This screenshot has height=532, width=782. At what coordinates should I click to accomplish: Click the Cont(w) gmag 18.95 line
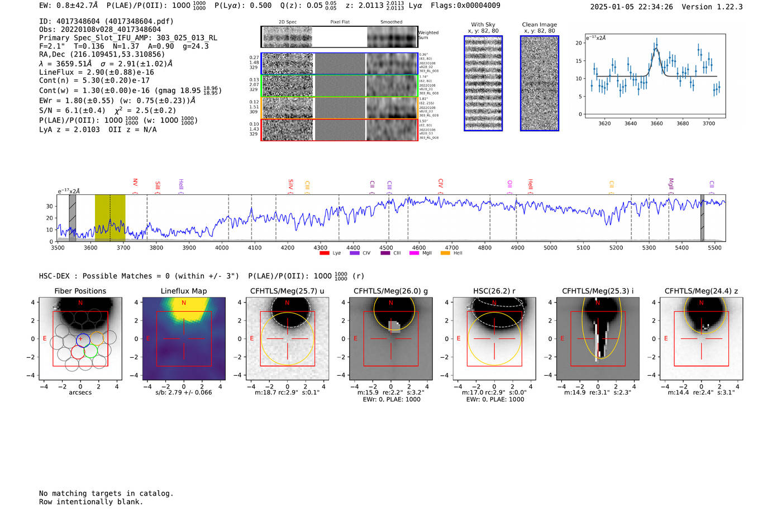pyautogui.click(x=130, y=90)
